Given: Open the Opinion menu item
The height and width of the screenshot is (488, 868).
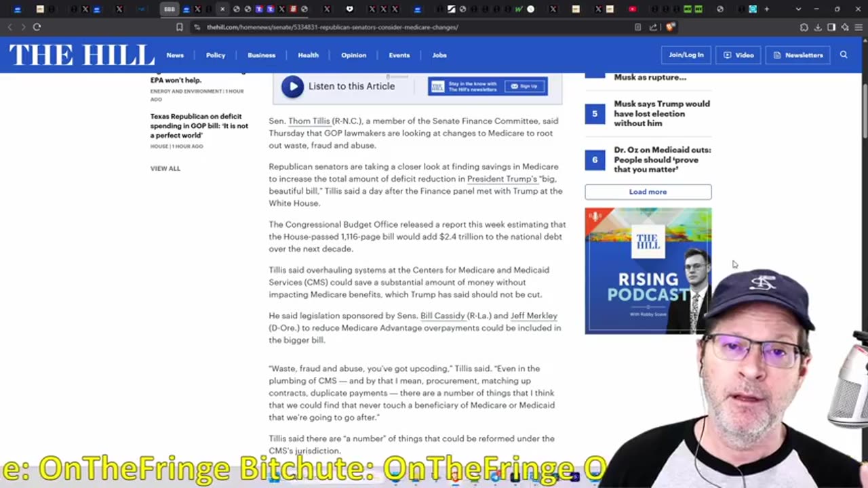Looking at the screenshot, I should pyautogui.click(x=353, y=55).
